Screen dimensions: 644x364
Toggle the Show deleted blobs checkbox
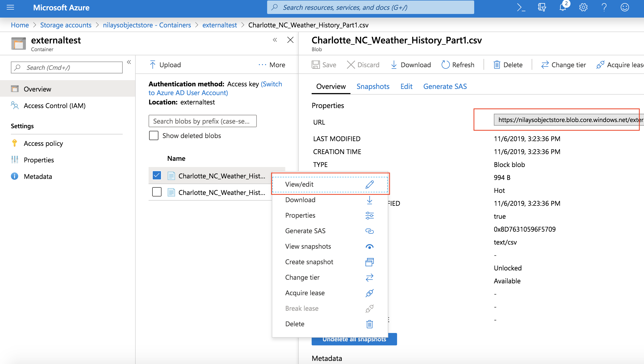coord(154,135)
